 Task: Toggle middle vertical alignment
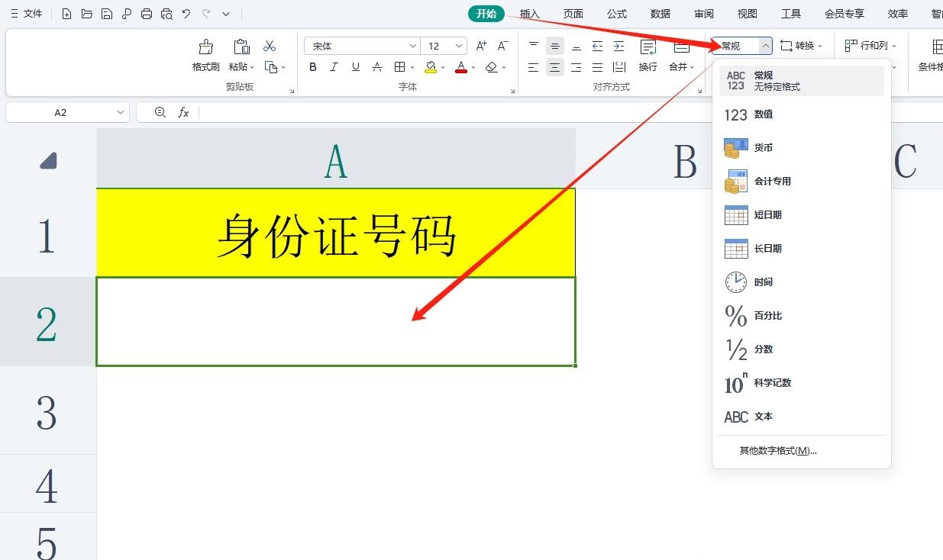pyautogui.click(x=555, y=46)
